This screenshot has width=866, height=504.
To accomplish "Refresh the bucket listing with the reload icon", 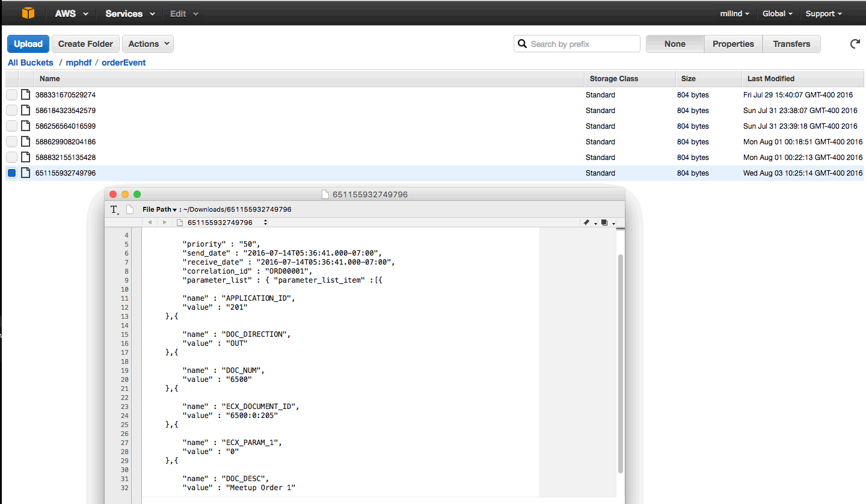I will click(855, 44).
